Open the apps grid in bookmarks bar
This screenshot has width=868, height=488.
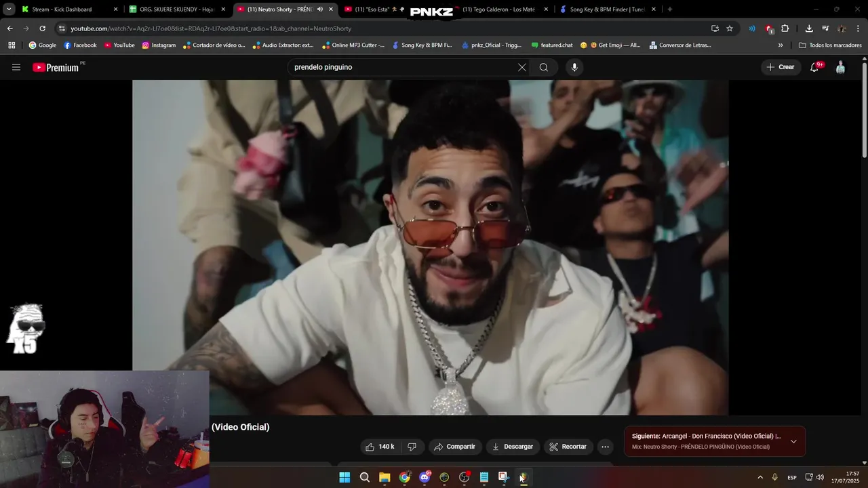pyautogui.click(x=12, y=45)
